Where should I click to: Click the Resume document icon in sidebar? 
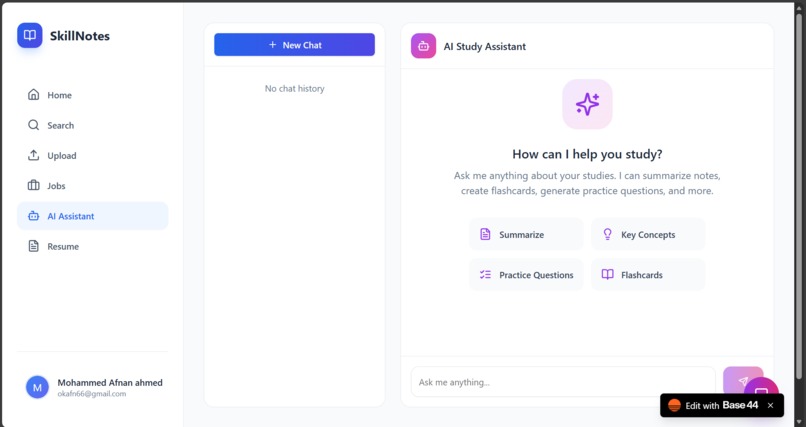[33, 246]
